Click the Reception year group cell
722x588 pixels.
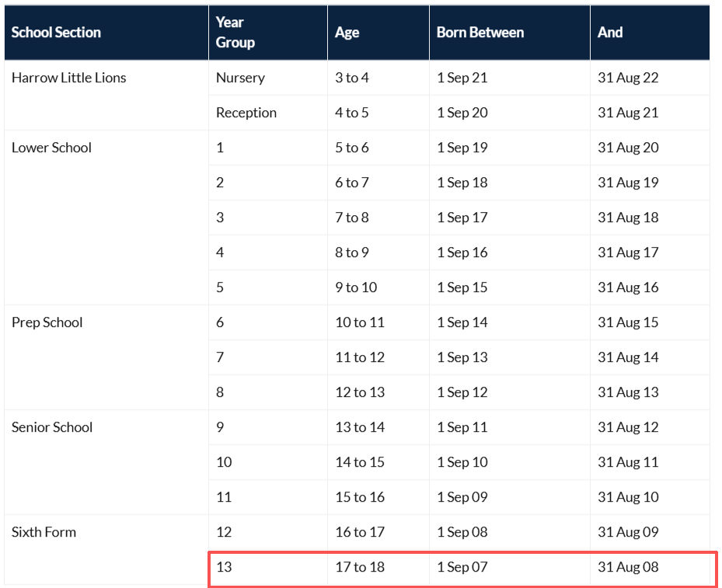(x=246, y=113)
